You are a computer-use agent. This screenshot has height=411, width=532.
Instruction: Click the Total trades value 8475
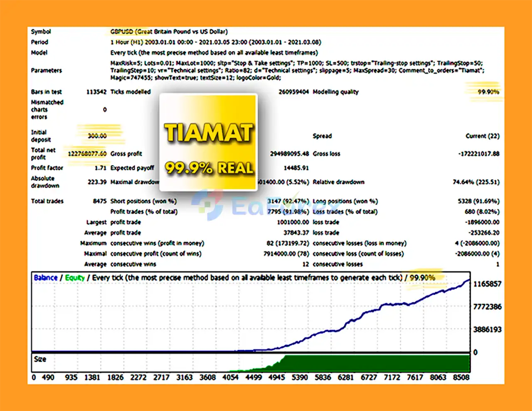click(x=99, y=201)
